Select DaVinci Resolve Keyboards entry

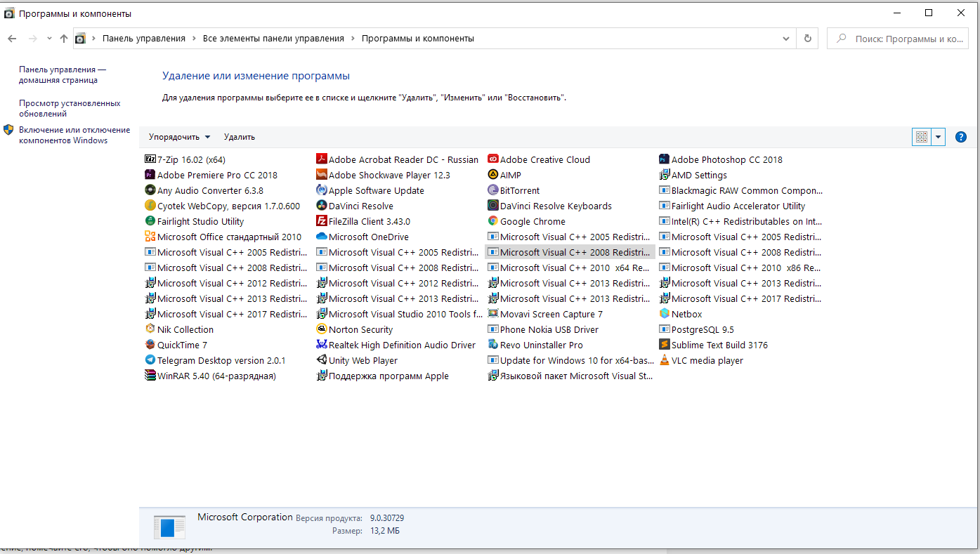[x=549, y=206]
